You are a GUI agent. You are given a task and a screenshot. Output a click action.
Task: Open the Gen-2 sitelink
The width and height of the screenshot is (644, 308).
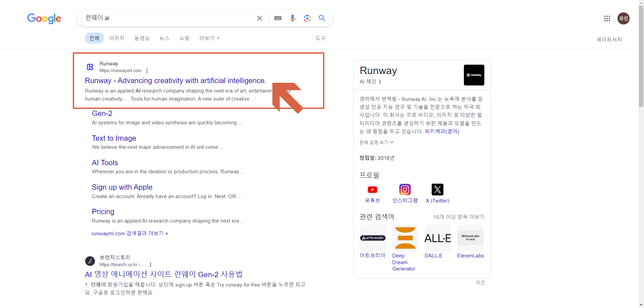pos(102,114)
